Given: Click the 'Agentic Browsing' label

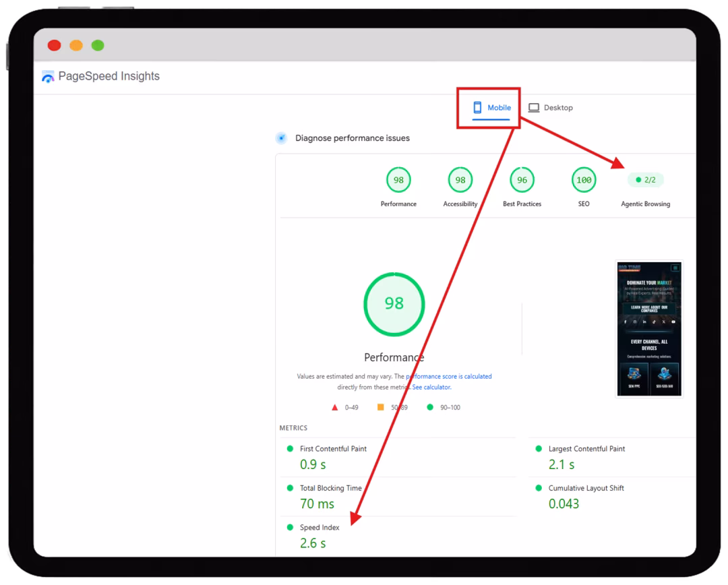Looking at the screenshot, I should pos(645,204).
